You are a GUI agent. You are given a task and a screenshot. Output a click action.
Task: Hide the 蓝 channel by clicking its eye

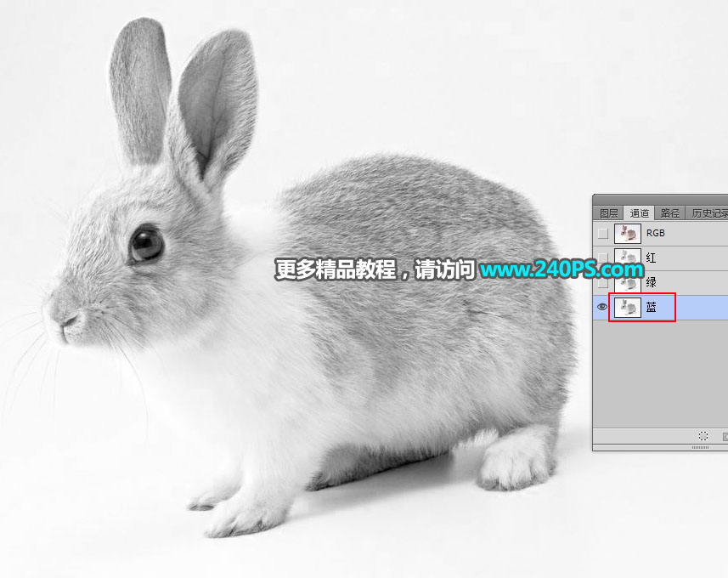point(601,307)
